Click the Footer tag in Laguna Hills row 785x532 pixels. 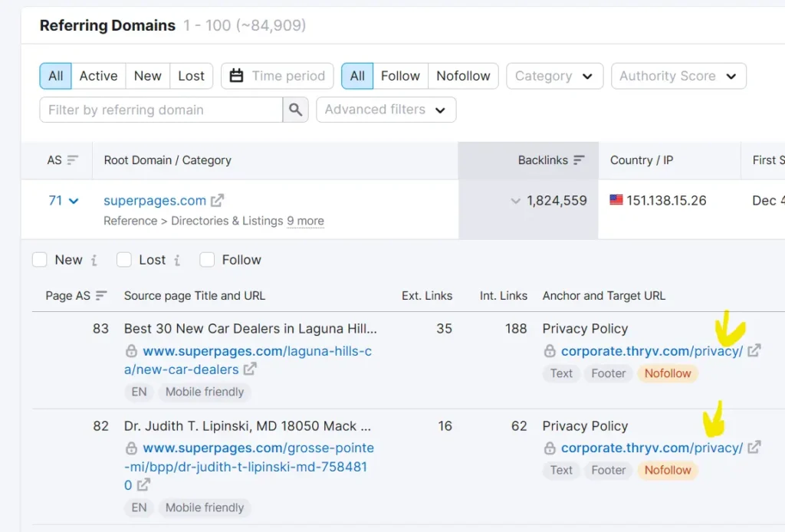pos(608,373)
